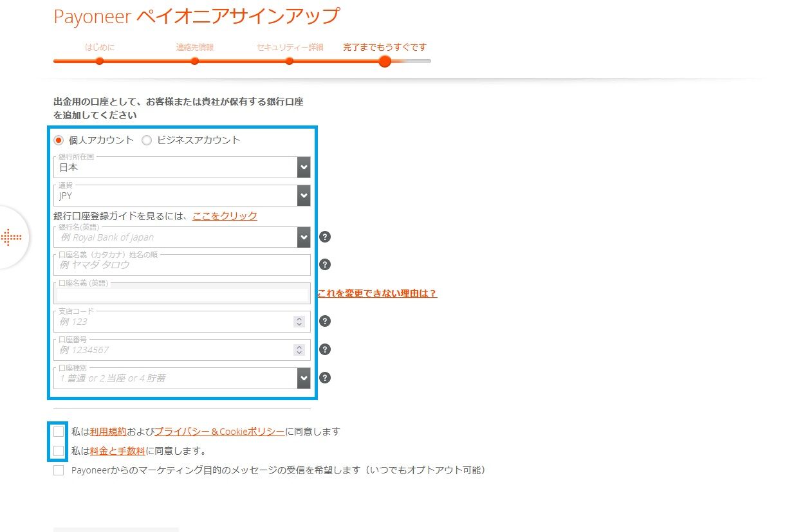The image size is (805, 532).
Task: Open the ここをクリック guide link
Action: tap(225, 216)
